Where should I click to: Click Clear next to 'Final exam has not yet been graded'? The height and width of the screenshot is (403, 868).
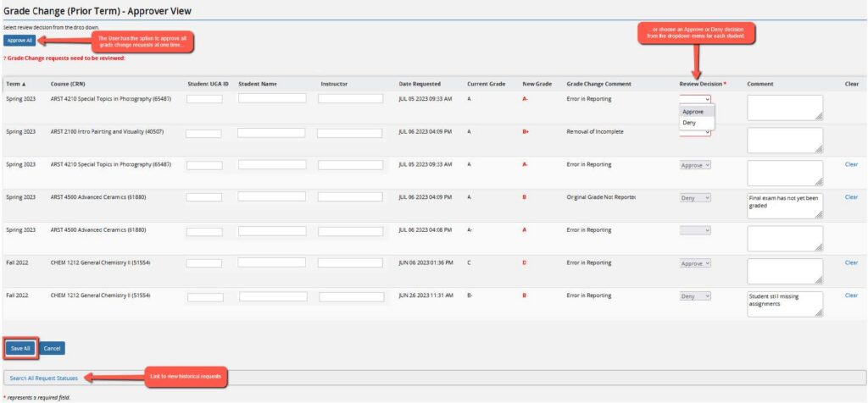851,196
